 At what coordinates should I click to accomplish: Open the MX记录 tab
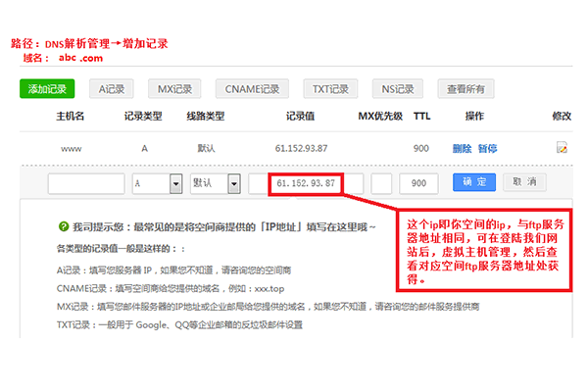175,89
